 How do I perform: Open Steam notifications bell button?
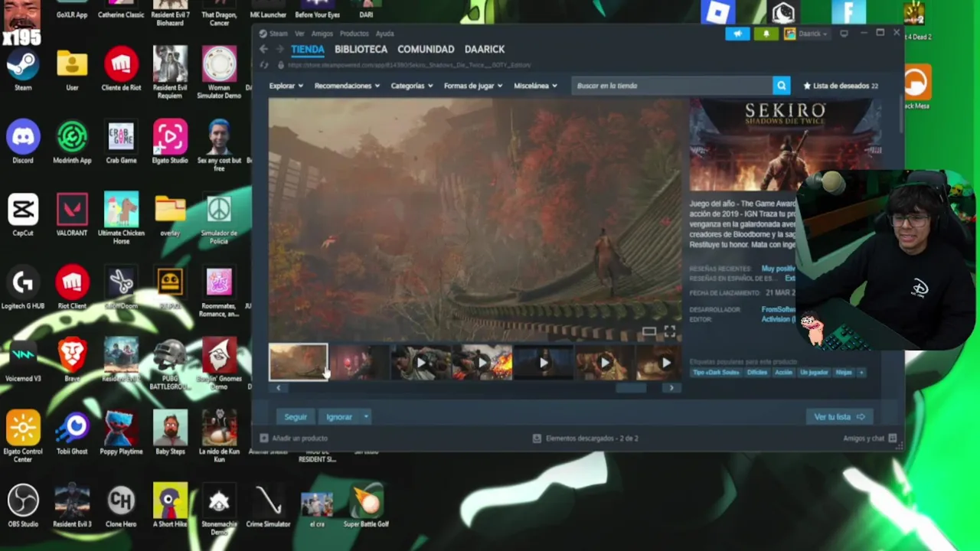(766, 34)
